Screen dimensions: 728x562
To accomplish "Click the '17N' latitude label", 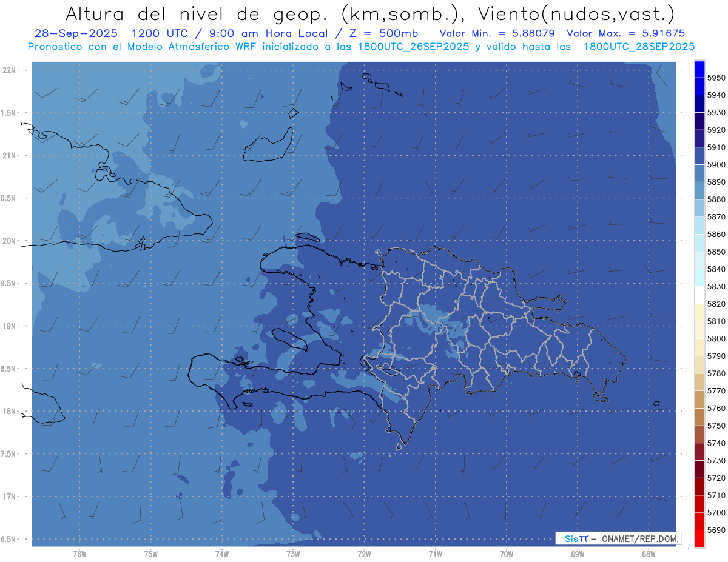I will click(10, 497).
